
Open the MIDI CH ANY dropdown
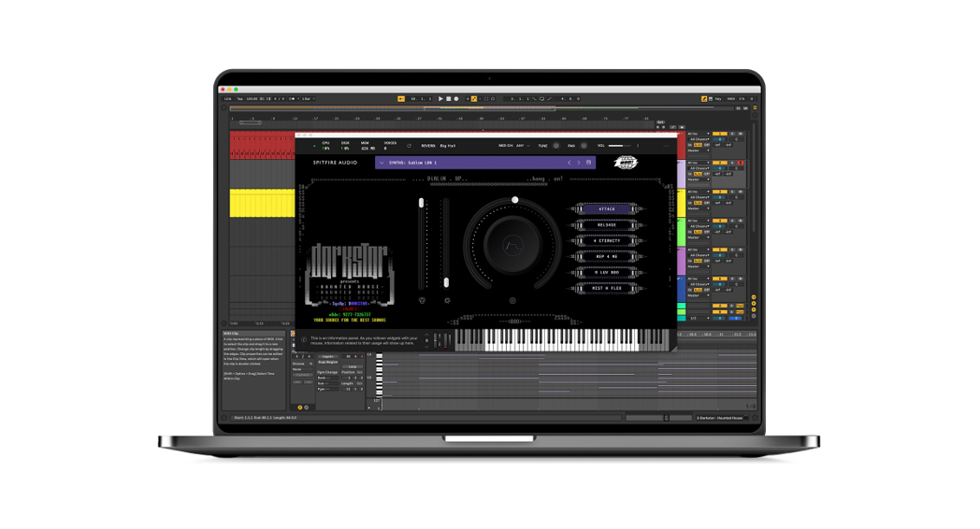(x=522, y=146)
